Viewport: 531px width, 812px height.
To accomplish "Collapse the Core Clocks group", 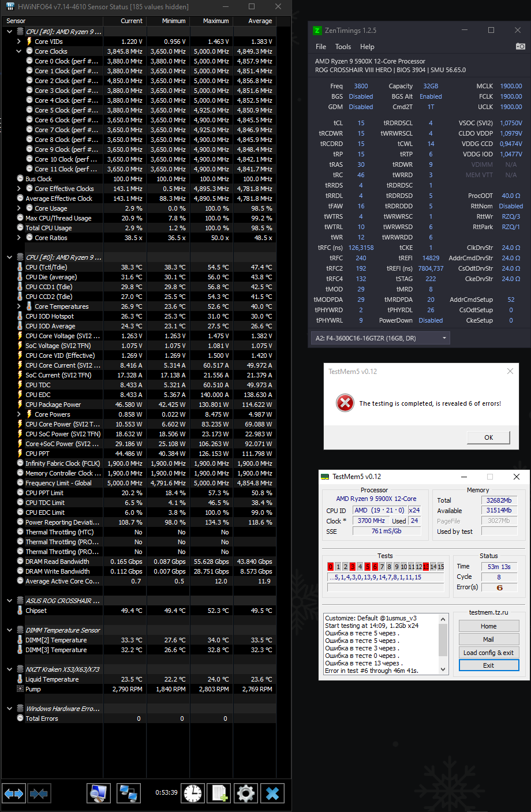I will click(19, 51).
